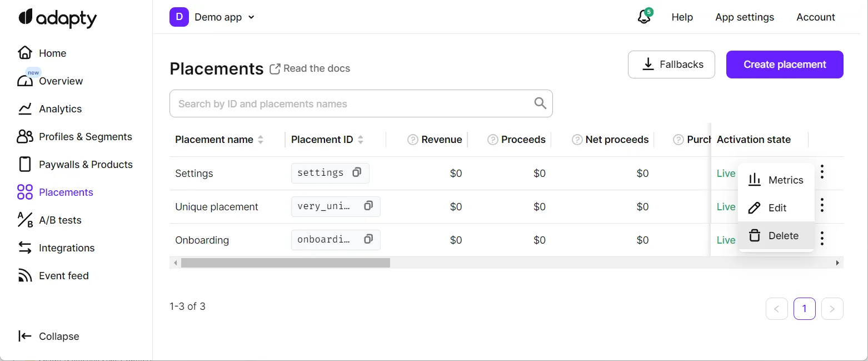This screenshot has width=868, height=361.
Task: Sort by Placement ID column
Action: 361,140
